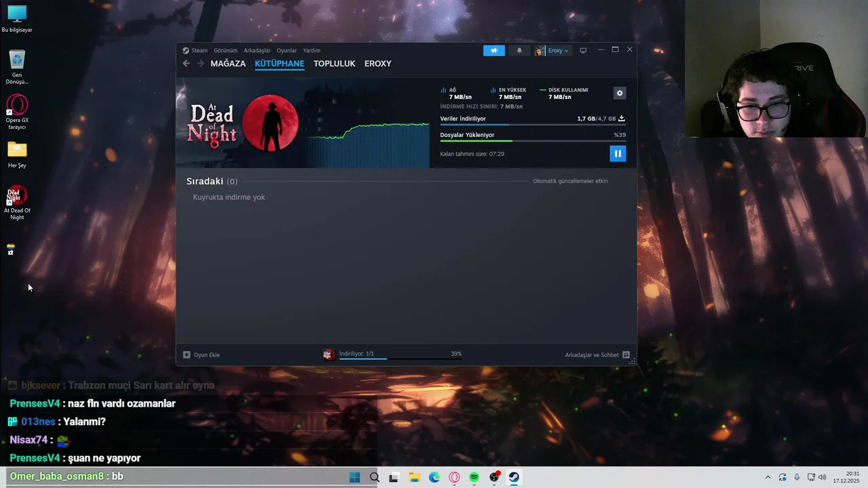Click the small rainbow desktop icon
The width and height of the screenshot is (868, 488).
click(x=11, y=249)
